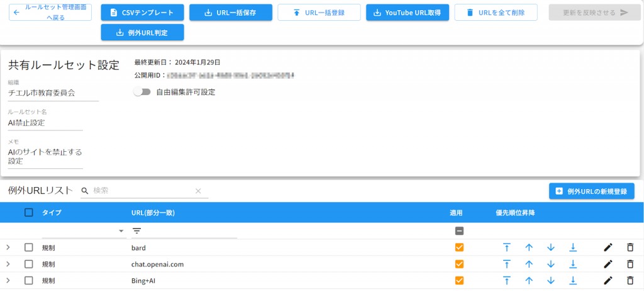Image resolution: width=644 pixels, height=291 pixels.
Task: Open the タイプ filter dropdown arrow
Action: click(121, 231)
